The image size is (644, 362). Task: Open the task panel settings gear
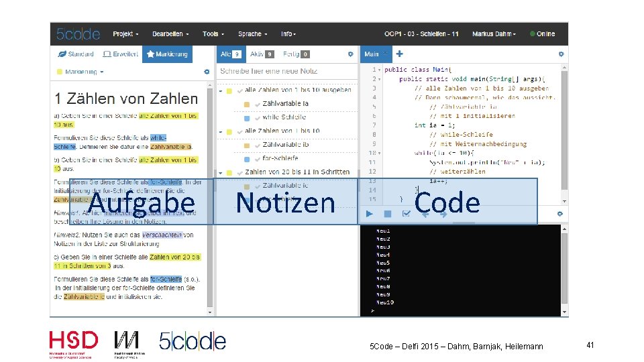(207, 72)
